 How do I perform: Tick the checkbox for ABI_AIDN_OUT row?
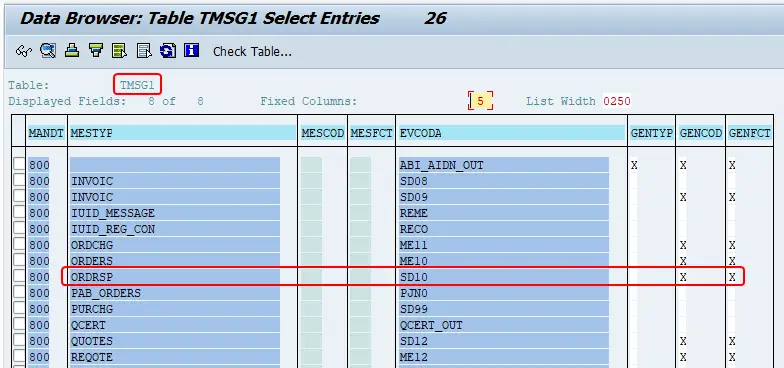click(19, 165)
